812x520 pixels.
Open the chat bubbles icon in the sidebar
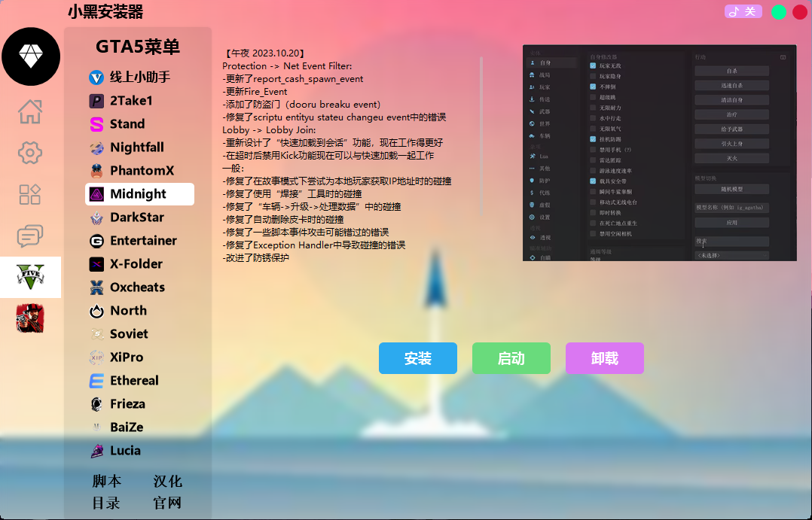[30, 236]
